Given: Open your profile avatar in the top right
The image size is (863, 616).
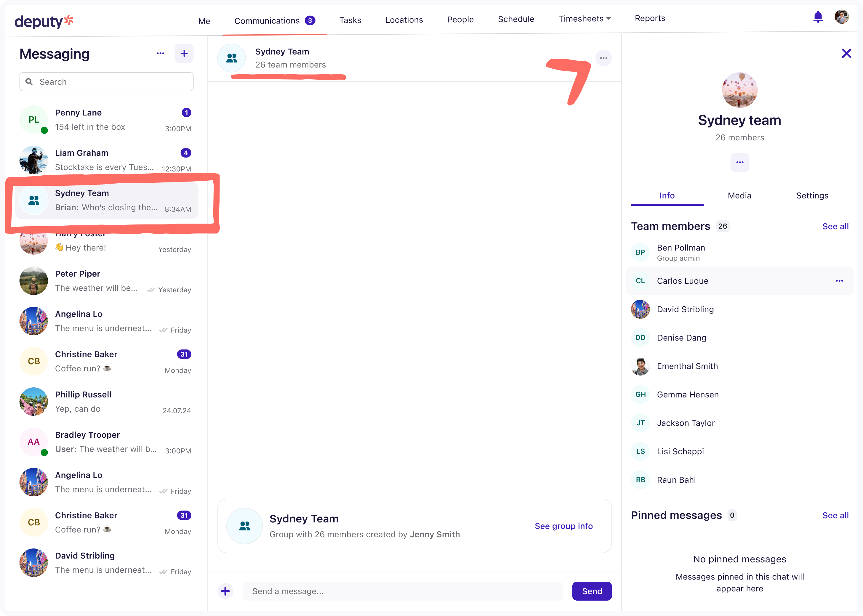Looking at the screenshot, I should 842,17.
